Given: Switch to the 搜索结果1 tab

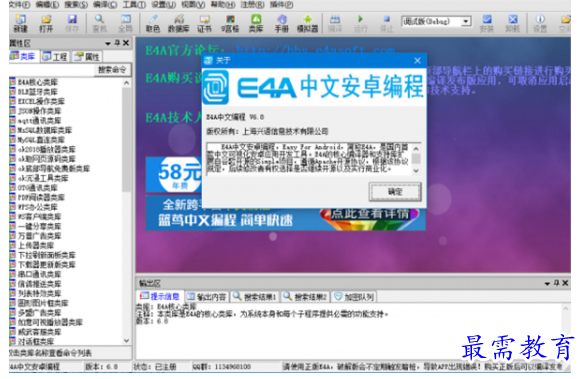Looking at the screenshot, I should 255,296.
